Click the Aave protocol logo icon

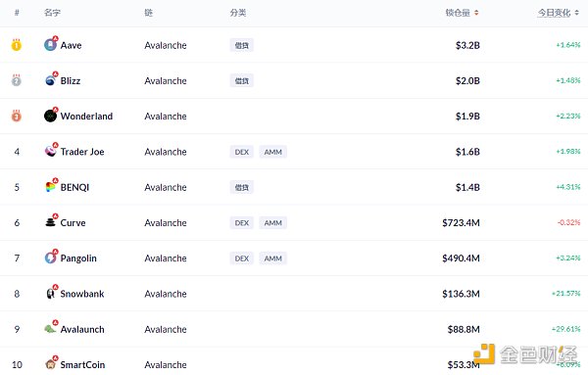50,45
